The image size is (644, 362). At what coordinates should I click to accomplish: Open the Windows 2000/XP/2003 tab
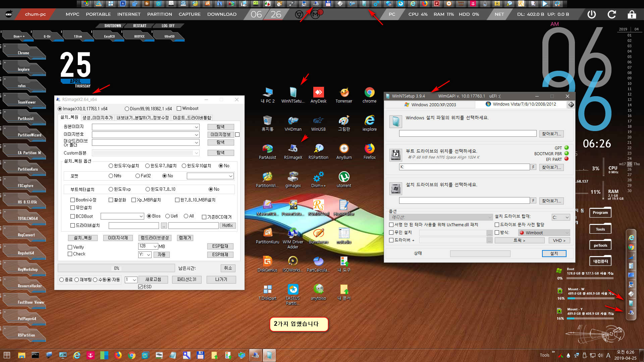tap(430, 105)
